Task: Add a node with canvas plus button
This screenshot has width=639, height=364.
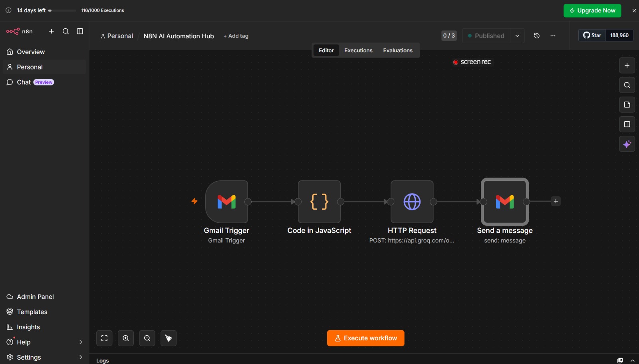Action: tap(627, 65)
